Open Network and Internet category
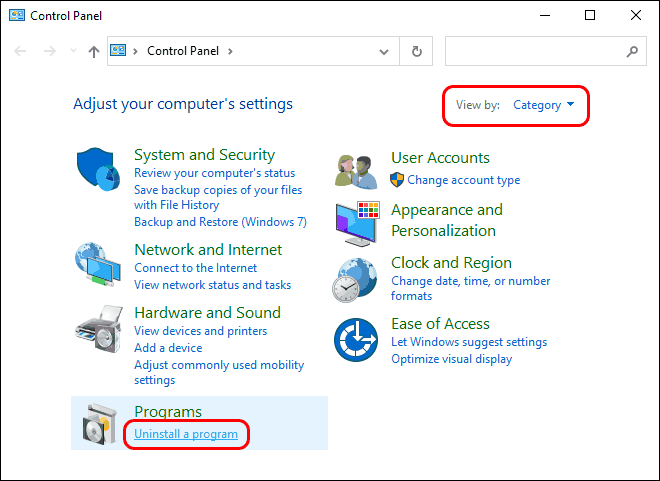Image resolution: width=660 pixels, height=481 pixels. [x=208, y=250]
